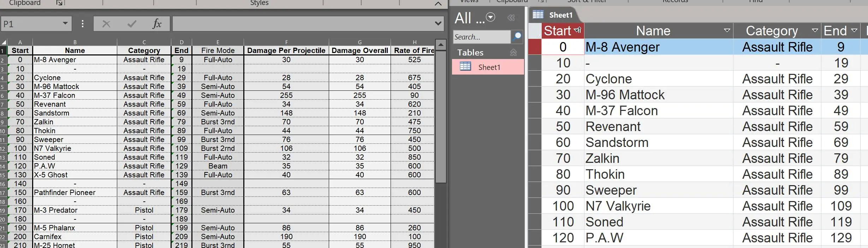Click the End value '129' in Access
Viewport: 868px width, 248px height.
(841, 238)
